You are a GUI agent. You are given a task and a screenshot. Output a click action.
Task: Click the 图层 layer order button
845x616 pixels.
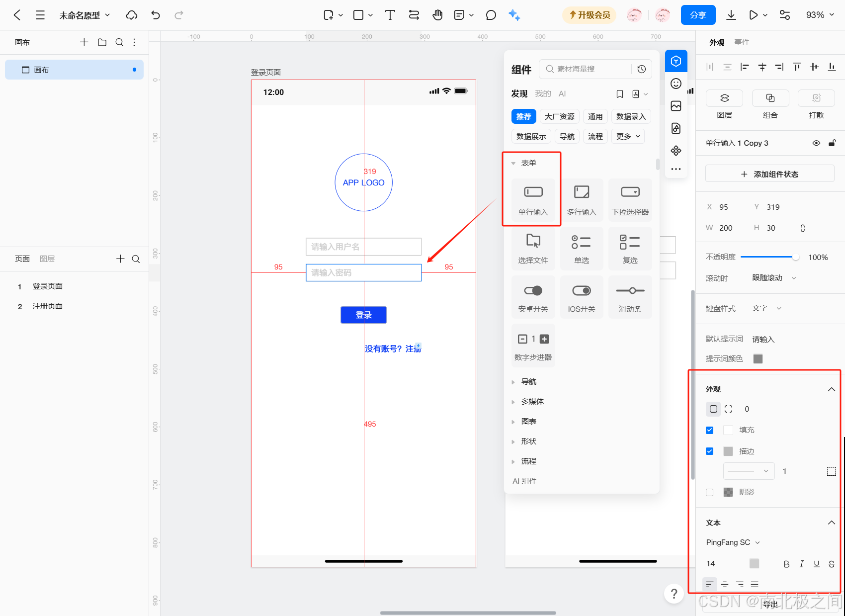pyautogui.click(x=725, y=98)
